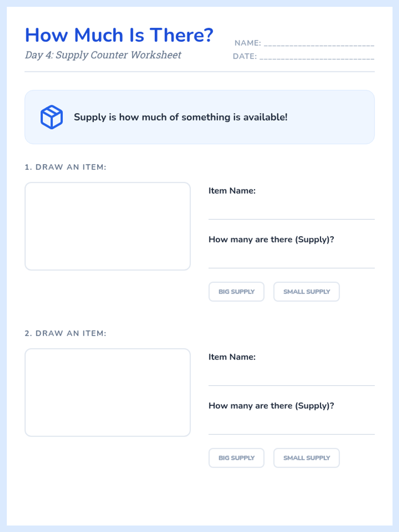The width and height of the screenshot is (399, 532).
Task: Click the supply count line for item 1
Action: (x=291, y=262)
